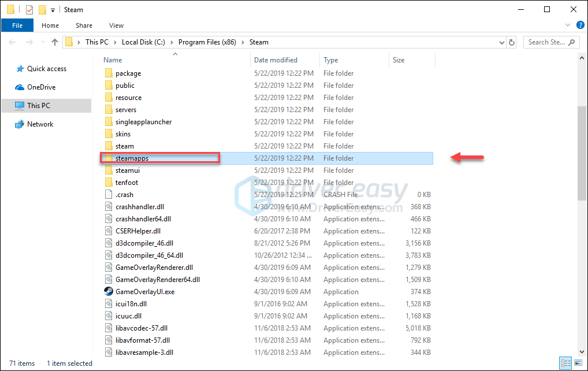Switch to the Share ribbon tab
Viewport: 588px width, 371px height.
[x=84, y=25]
